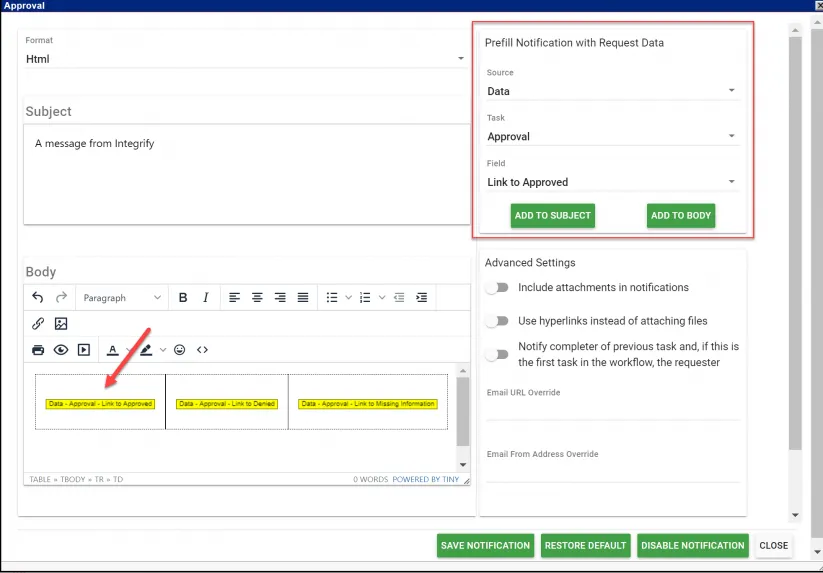Click the Email URL Override field

(x=612, y=410)
